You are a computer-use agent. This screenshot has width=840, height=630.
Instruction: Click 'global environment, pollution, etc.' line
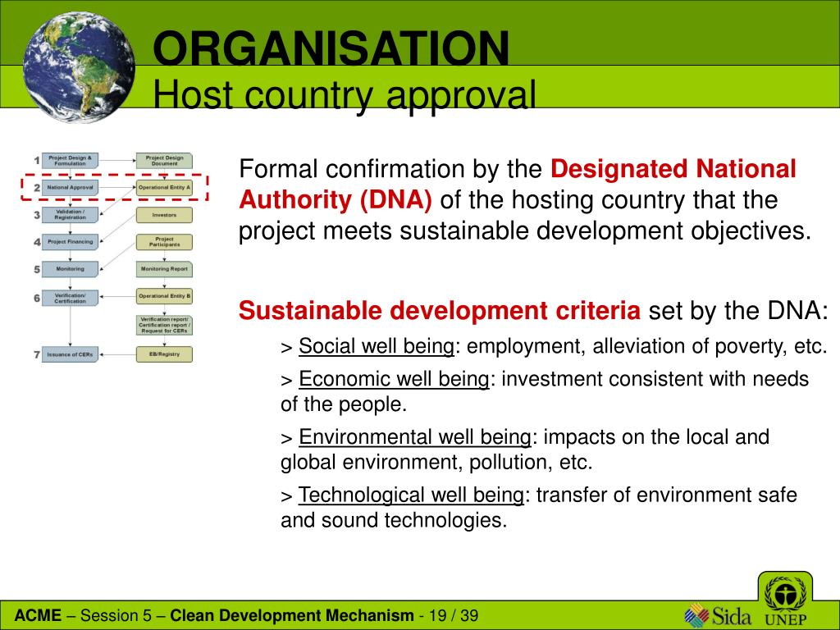[x=436, y=463]
